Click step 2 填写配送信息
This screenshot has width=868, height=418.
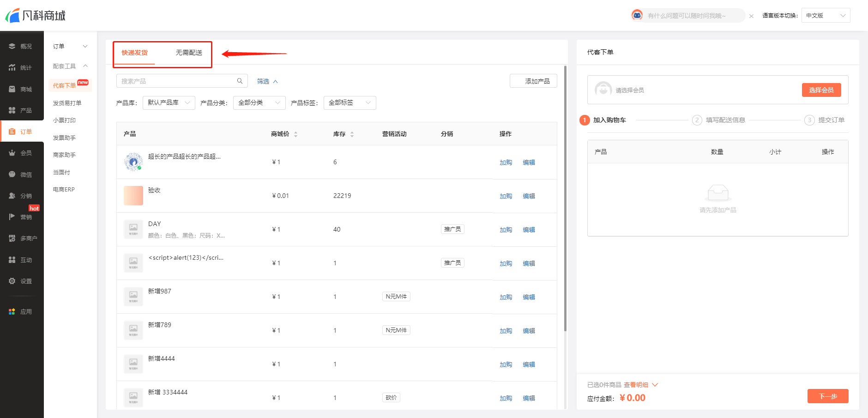click(718, 120)
